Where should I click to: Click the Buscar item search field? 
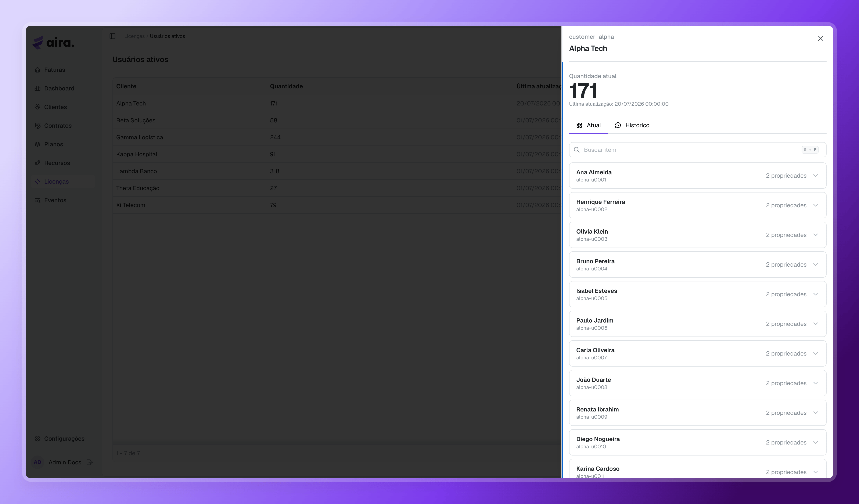pos(697,150)
